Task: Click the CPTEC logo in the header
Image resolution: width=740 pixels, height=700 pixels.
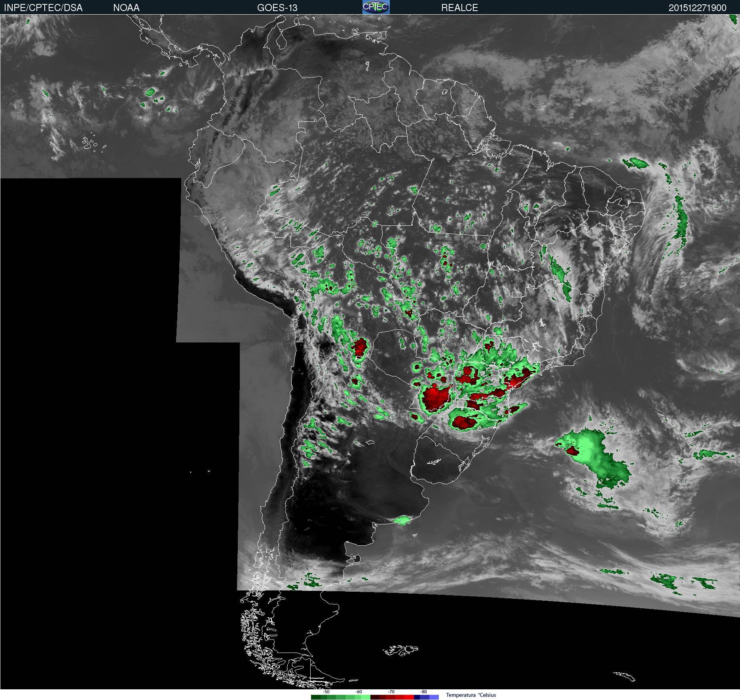Action: click(x=376, y=7)
